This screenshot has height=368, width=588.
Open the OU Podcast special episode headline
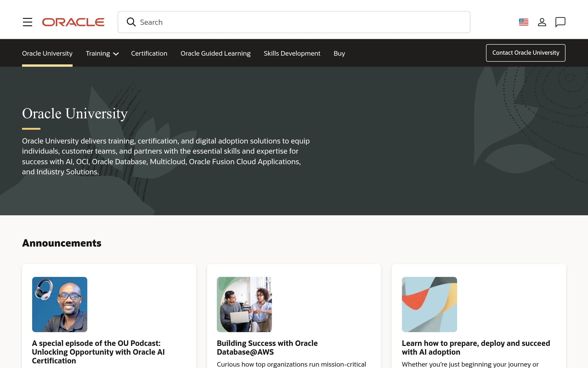[x=98, y=352]
